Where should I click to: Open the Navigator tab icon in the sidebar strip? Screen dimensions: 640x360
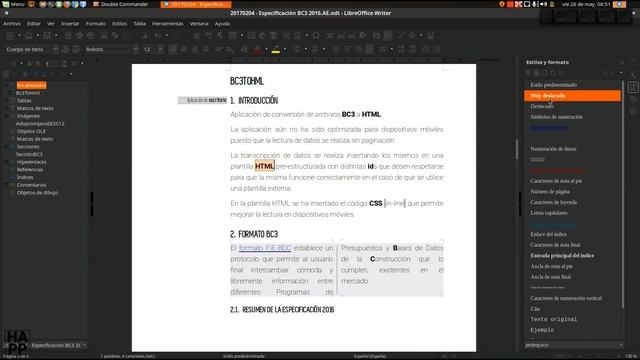click(633, 111)
